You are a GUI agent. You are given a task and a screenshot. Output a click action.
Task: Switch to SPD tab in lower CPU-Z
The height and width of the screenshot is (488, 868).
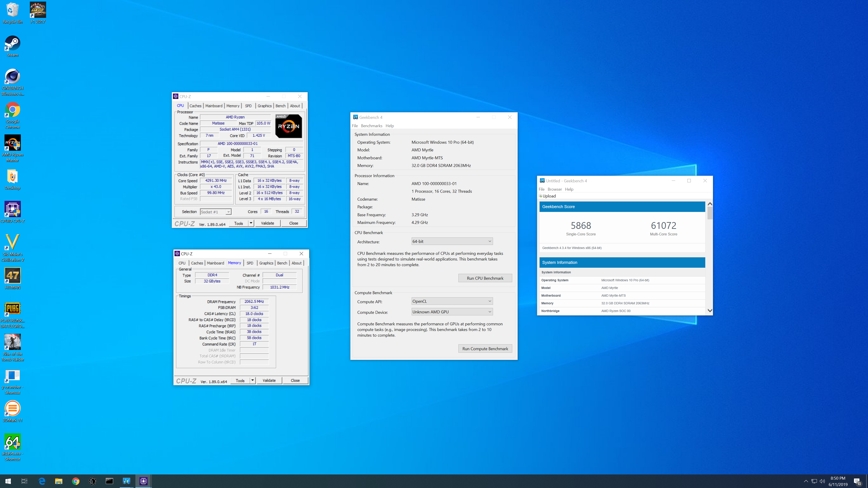tap(250, 263)
